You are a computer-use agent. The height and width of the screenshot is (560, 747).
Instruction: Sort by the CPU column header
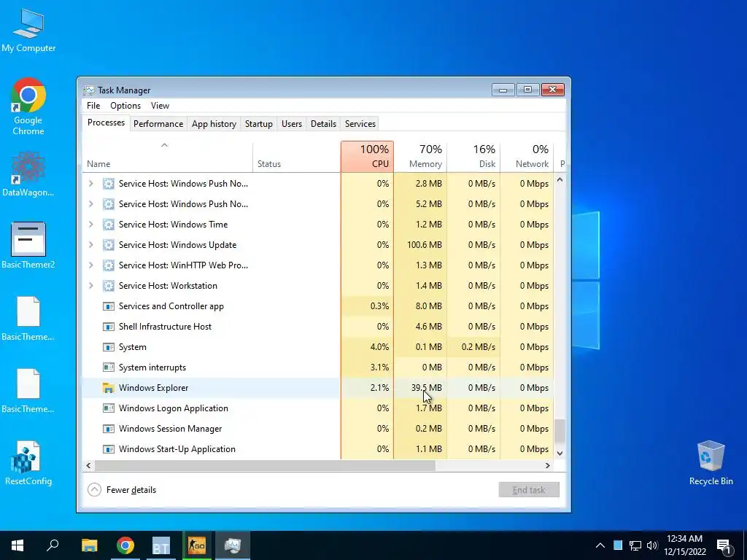(x=368, y=157)
